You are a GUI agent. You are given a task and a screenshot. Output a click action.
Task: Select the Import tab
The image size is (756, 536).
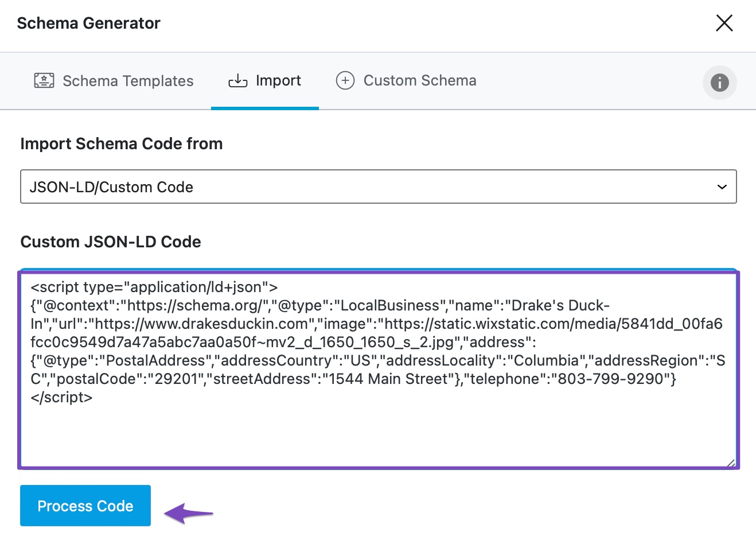pyautogui.click(x=265, y=81)
